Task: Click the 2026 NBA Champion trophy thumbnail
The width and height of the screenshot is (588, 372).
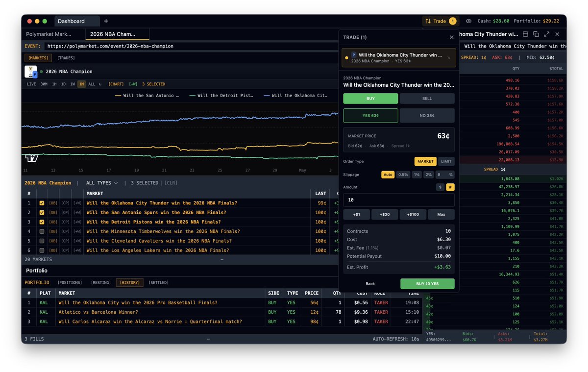Action: pyautogui.click(x=31, y=72)
